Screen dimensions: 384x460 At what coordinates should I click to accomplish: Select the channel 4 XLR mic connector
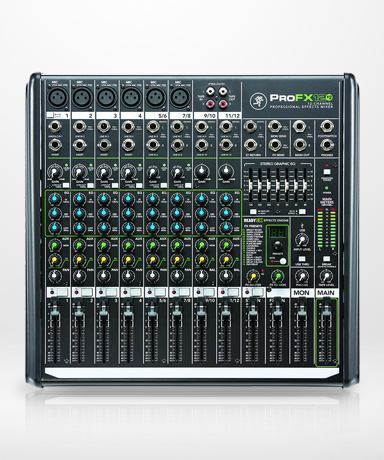tap(131, 98)
